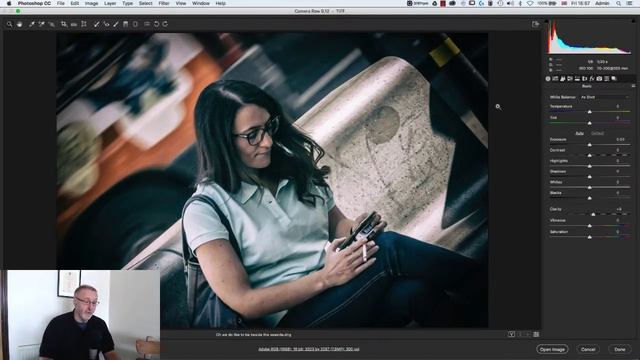Click the Open Image button
This screenshot has width=640, height=360.
tap(552, 349)
